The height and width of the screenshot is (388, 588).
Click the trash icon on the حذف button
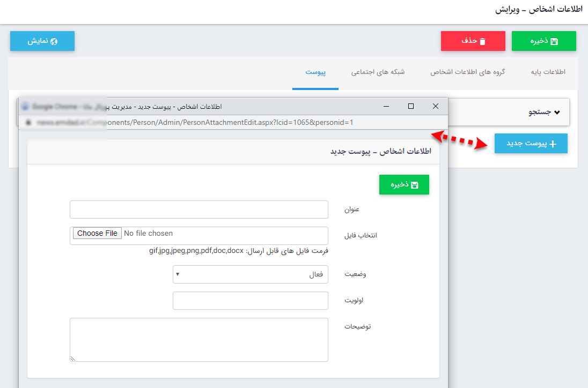tap(482, 41)
